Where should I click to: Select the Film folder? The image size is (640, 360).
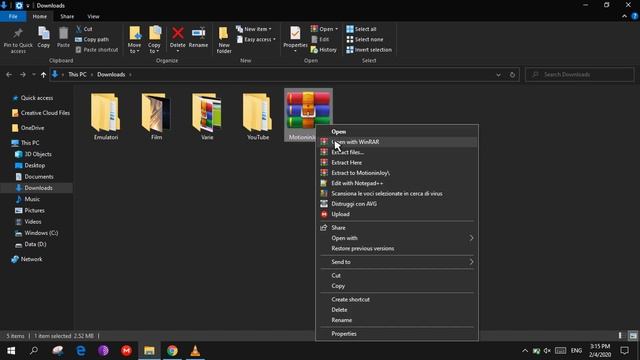pos(156,116)
